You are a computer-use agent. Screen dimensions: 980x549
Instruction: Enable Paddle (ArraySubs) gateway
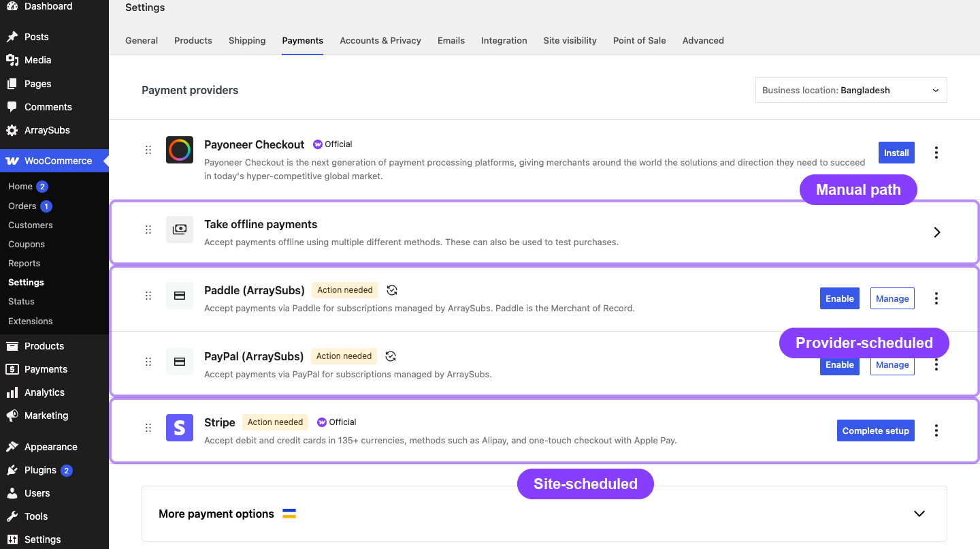point(840,298)
